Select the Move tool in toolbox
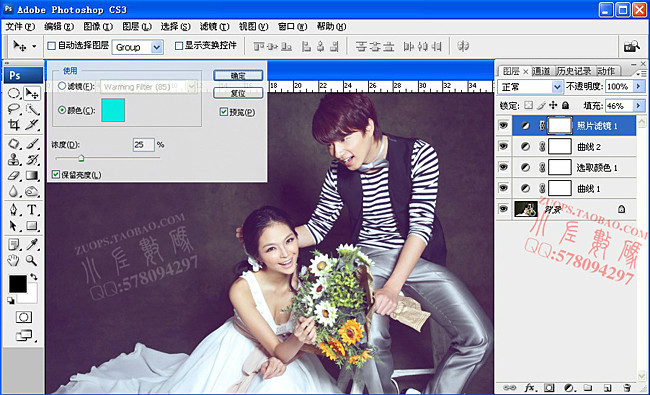The image size is (650, 395). (x=32, y=93)
